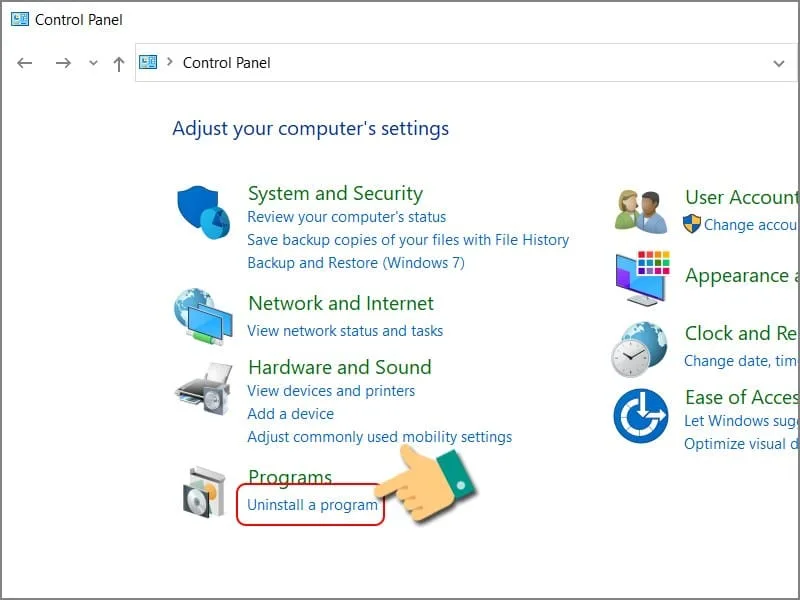Click the Appearance monitor icon
This screenshot has height=600, width=800.
tap(640, 276)
